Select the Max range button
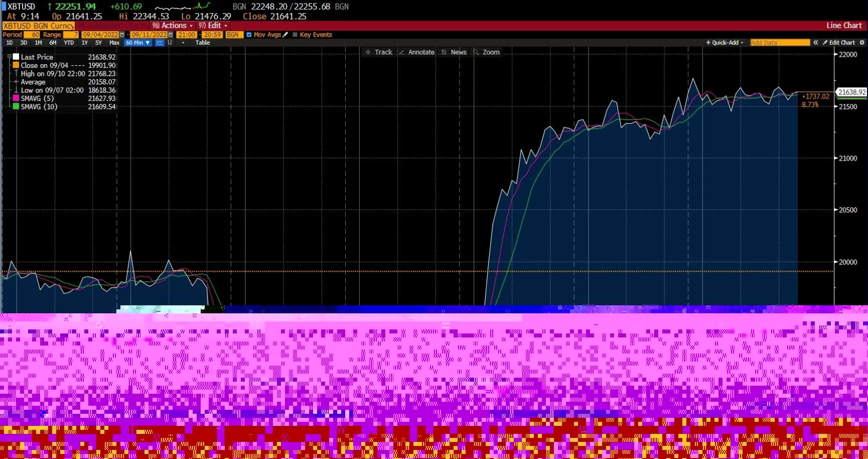Image resolution: width=868 pixels, height=459 pixels. [114, 42]
